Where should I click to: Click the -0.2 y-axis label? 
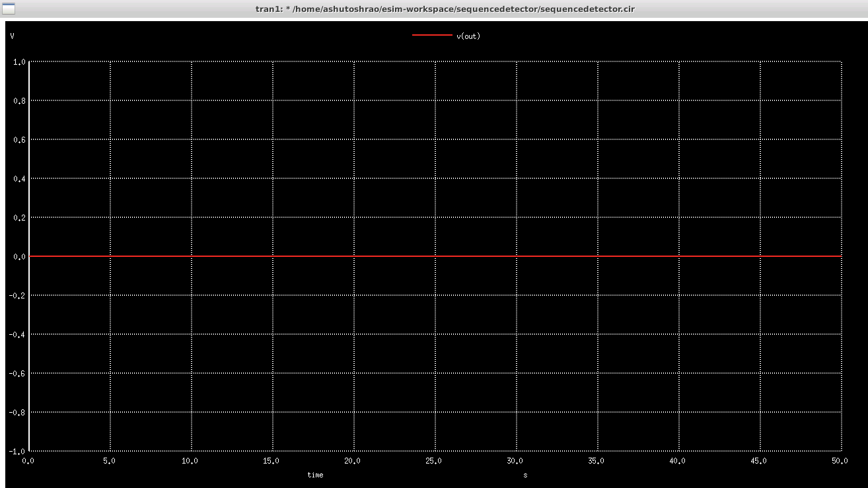(x=18, y=296)
